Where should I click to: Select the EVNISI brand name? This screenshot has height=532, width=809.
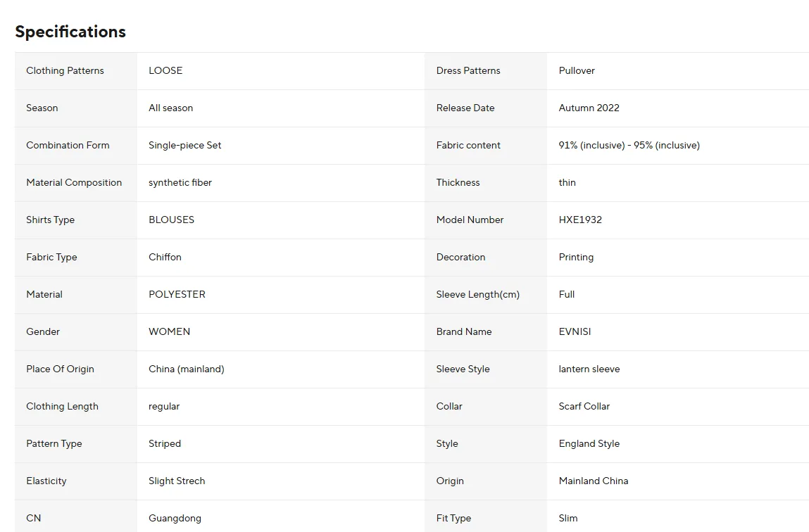tap(575, 331)
